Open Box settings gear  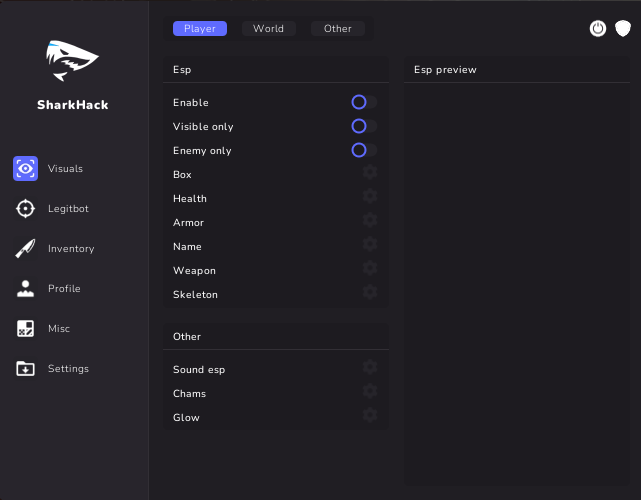[x=370, y=173]
